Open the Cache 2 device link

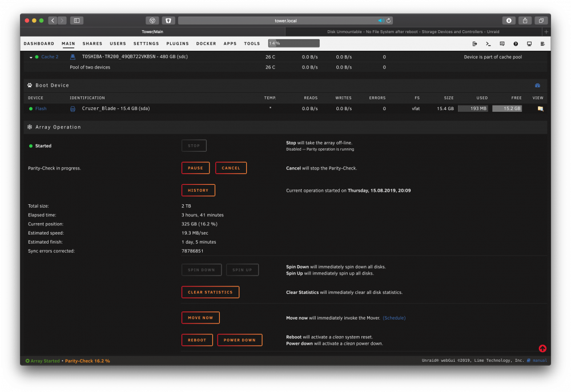(x=50, y=57)
